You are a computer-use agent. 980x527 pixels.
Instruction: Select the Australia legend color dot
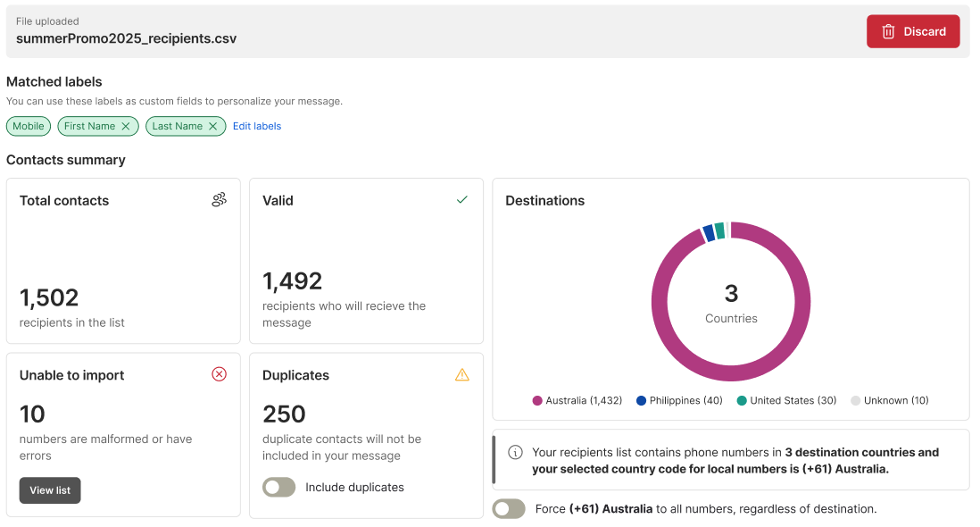click(537, 401)
